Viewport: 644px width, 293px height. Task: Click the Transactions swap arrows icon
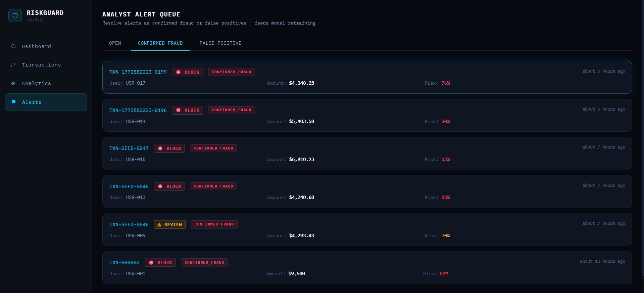pos(13,65)
